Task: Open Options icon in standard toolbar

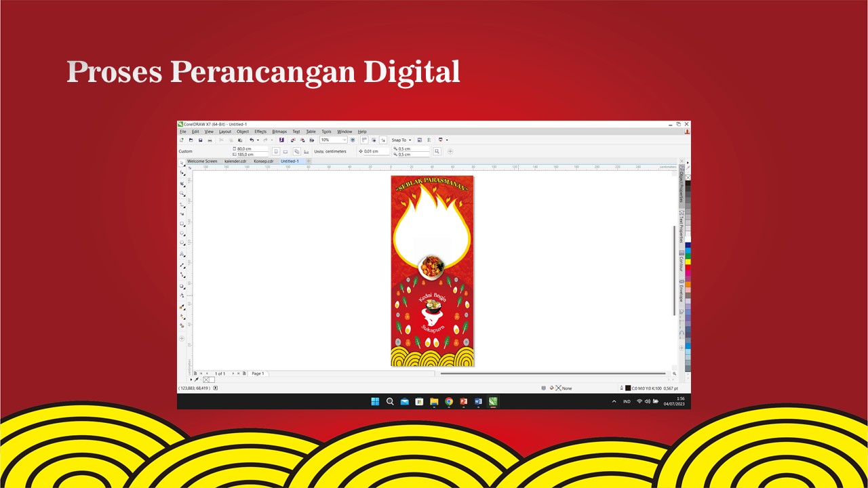Action: point(429,140)
